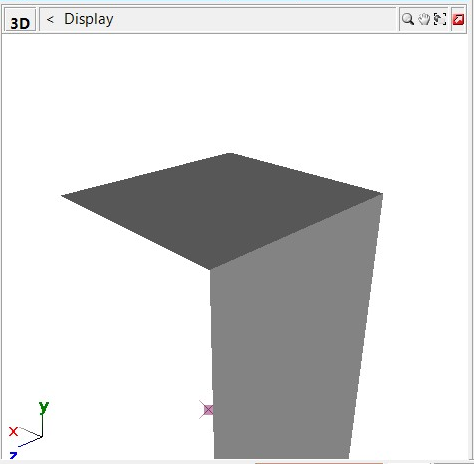Select the hand pan tool

point(424,19)
